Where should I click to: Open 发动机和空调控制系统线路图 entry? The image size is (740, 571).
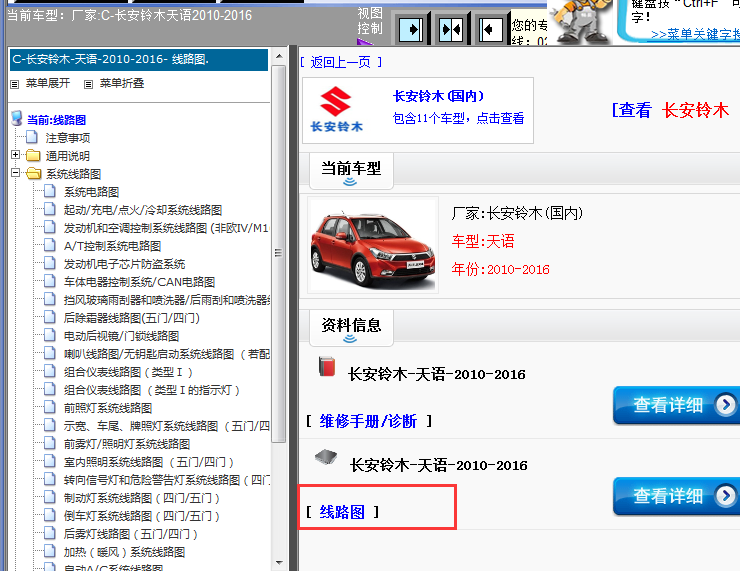166,227
